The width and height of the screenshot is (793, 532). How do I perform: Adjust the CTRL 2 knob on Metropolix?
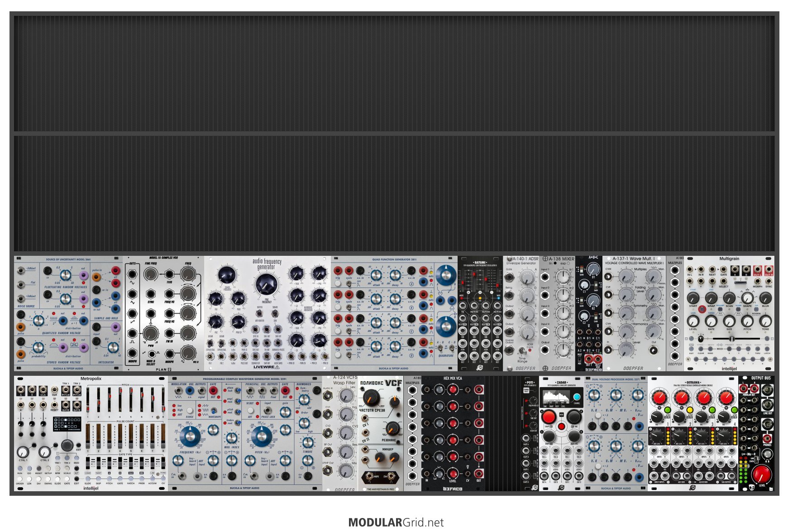click(44, 451)
